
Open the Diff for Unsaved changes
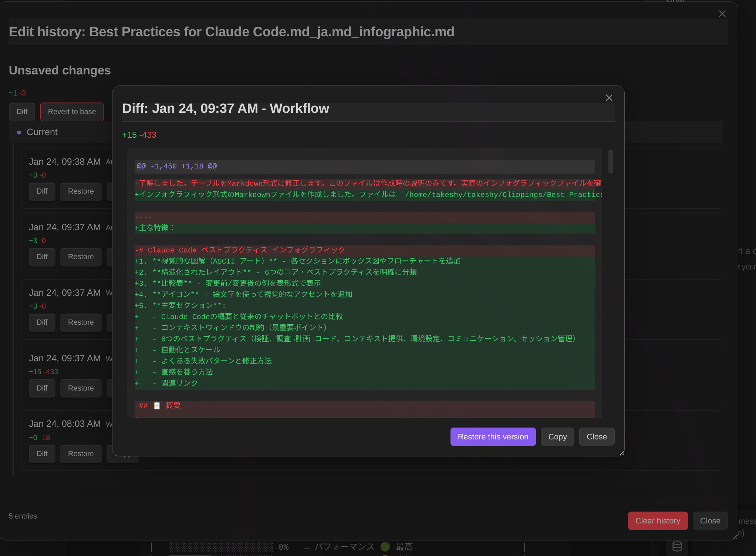[x=22, y=112]
